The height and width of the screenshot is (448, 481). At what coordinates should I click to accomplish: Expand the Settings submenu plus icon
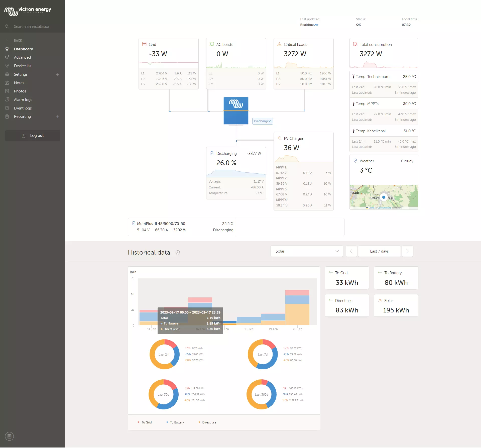point(58,74)
